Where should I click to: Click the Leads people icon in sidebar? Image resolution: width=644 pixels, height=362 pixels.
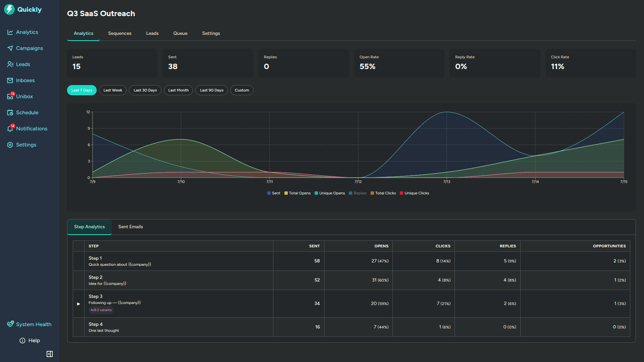[x=10, y=64]
